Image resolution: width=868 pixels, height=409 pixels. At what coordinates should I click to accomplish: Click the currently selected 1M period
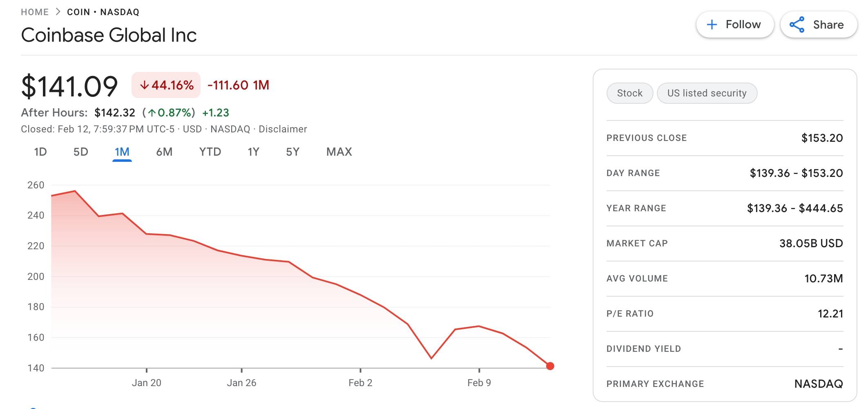coord(121,152)
